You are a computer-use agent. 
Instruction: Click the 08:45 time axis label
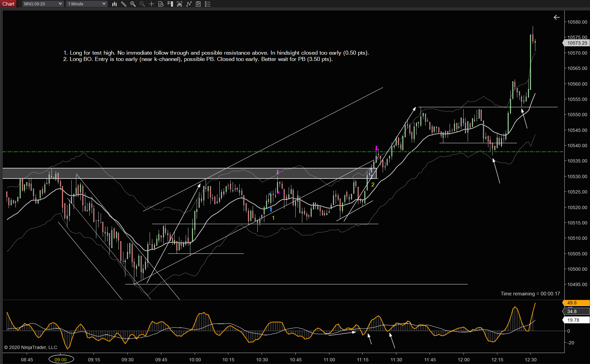pyautogui.click(x=27, y=360)
